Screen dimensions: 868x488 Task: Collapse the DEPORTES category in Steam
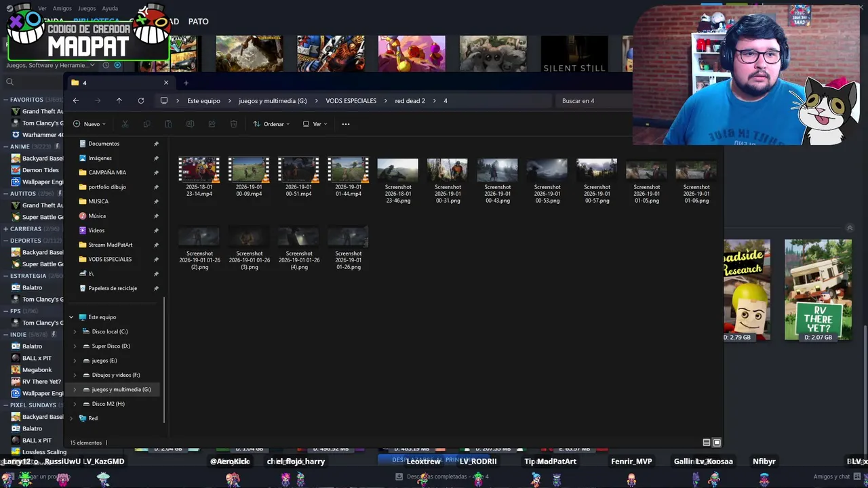(6, 241)
